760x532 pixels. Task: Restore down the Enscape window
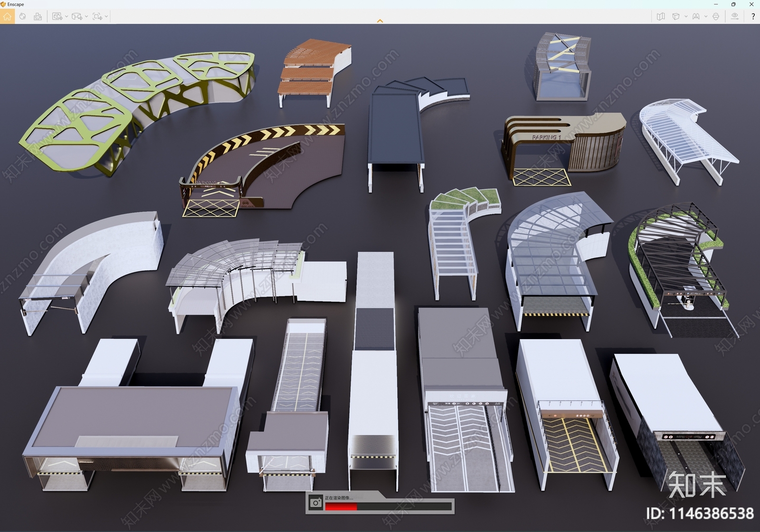[733, 4]
